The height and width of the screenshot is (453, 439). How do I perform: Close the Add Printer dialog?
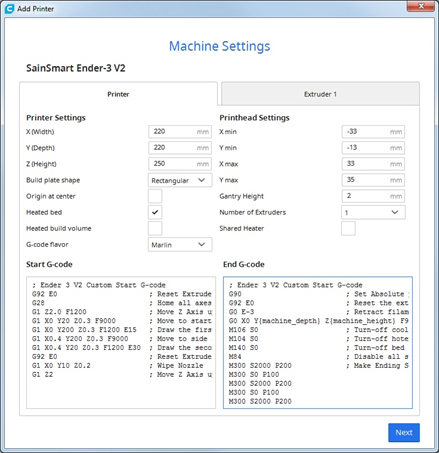click(421, 6)
